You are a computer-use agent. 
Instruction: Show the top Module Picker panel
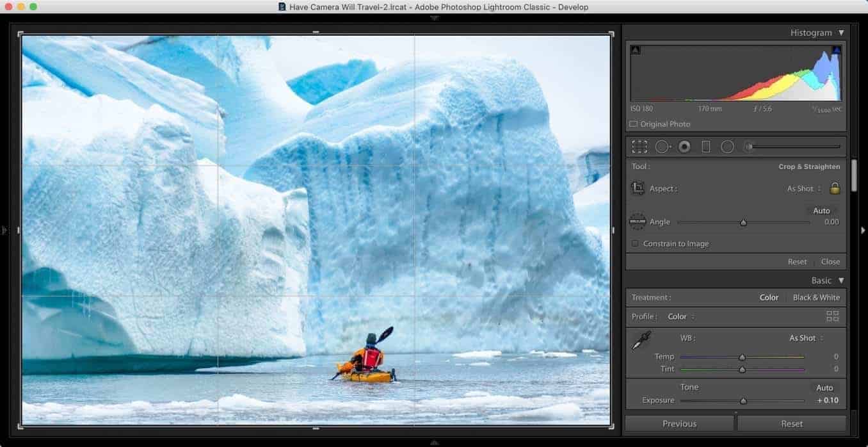435,18
